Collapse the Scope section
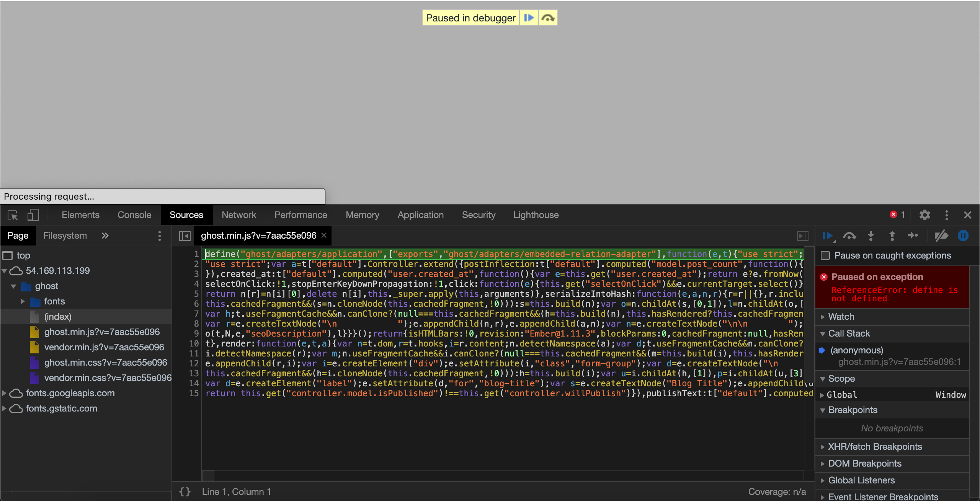Screen dimensions: 980x501 (x=892, y=379)
